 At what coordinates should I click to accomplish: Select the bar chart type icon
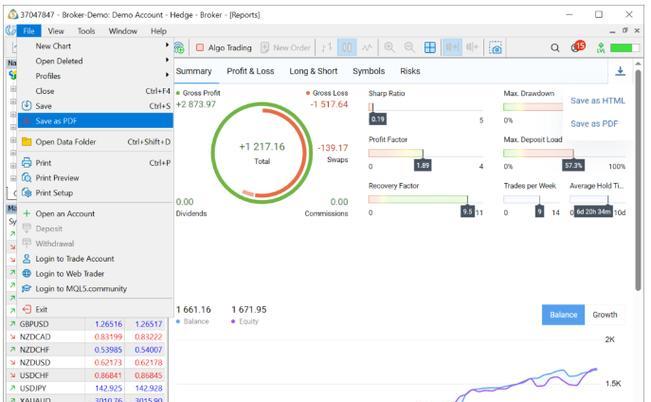[327, 48]
